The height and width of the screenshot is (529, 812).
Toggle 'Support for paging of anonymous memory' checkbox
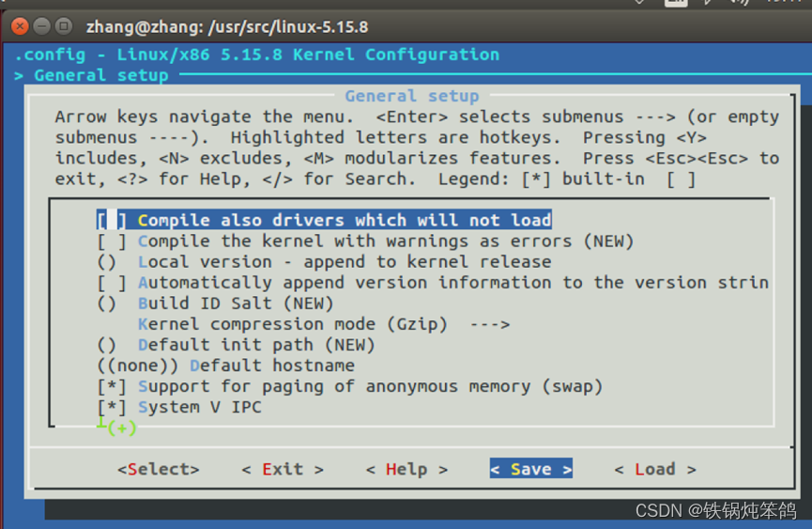pyautogui.click(x=112, y=386)
